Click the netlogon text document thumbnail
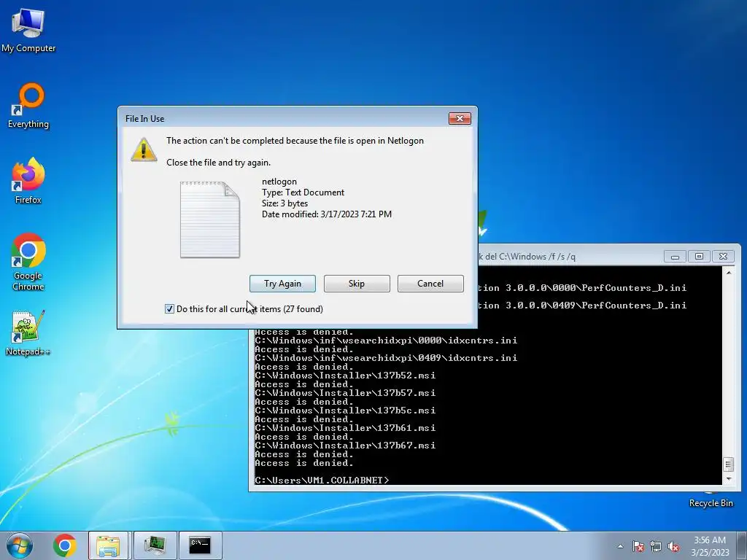 pyautogui.click(x=210, y=219)
